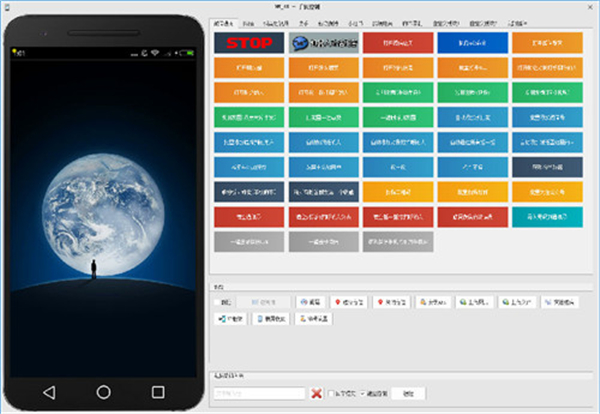Tap the Android Home circle
The image size is (600, 414).
[104, 390]
